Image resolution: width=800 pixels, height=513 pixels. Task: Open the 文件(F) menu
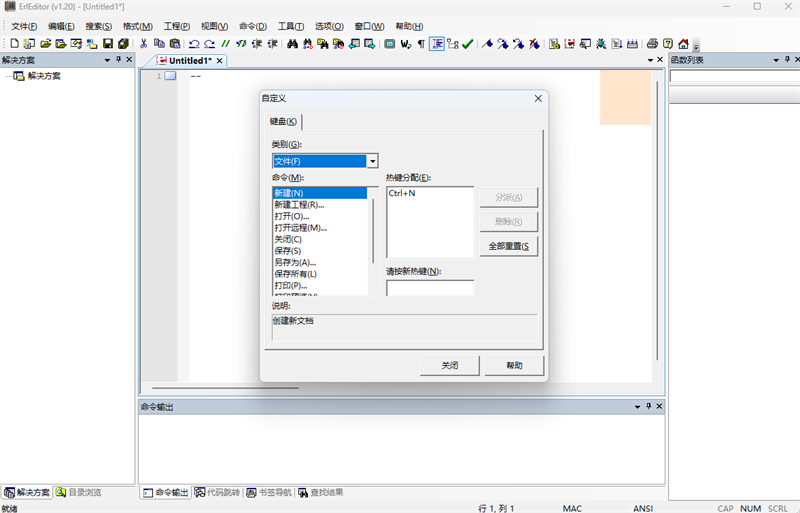pos(24,26)
